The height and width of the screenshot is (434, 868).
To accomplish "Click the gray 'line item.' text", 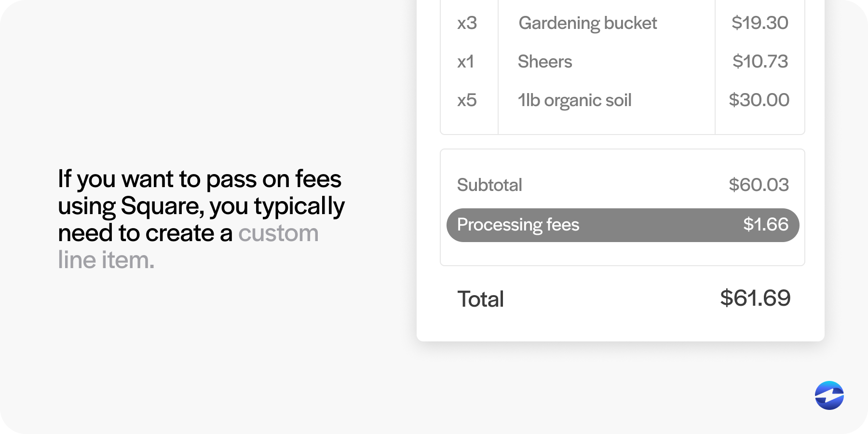I will (x=106, y=260).
